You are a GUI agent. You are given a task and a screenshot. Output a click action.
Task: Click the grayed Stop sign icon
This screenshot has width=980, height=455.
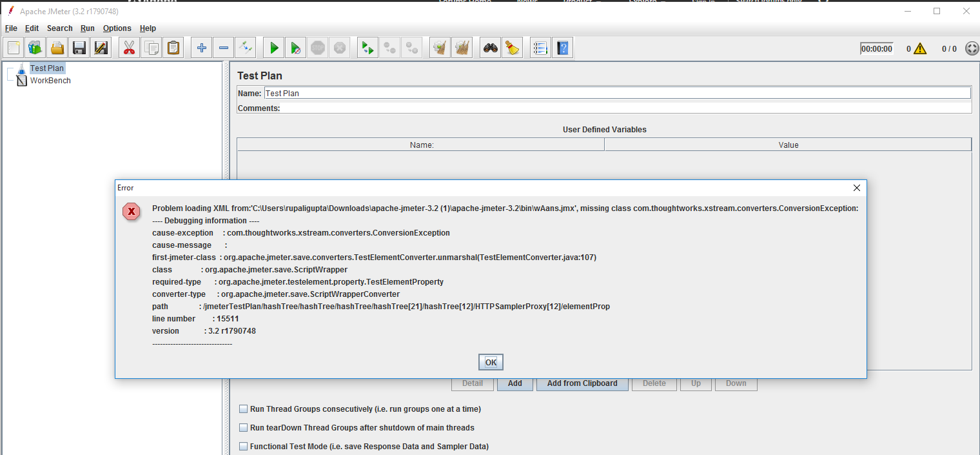(x=318, y=48)
